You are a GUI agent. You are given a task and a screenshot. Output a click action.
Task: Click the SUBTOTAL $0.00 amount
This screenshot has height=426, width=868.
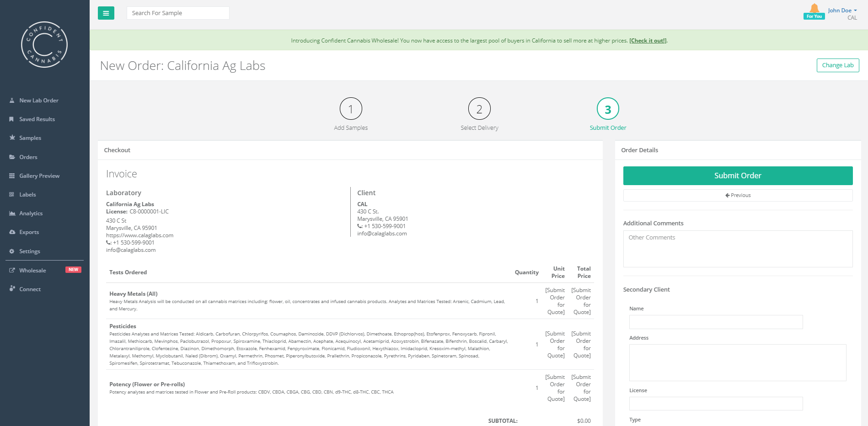coord(584,421)
